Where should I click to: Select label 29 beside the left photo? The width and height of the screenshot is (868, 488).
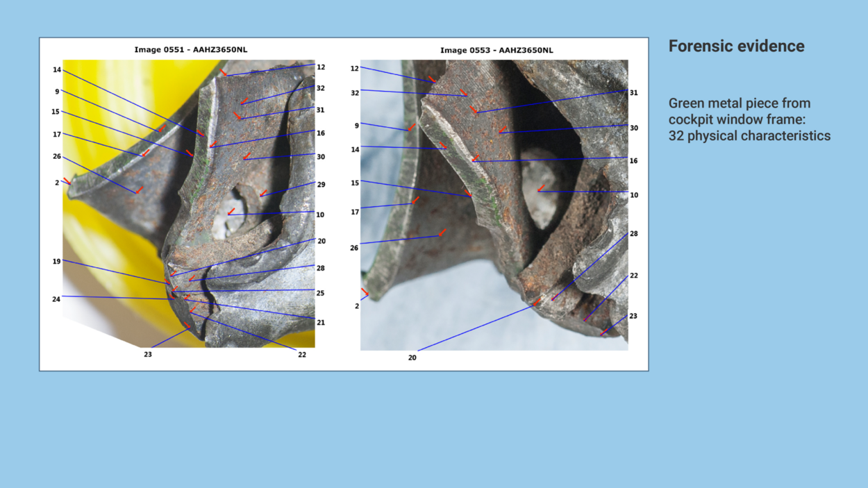click(321, 185)
